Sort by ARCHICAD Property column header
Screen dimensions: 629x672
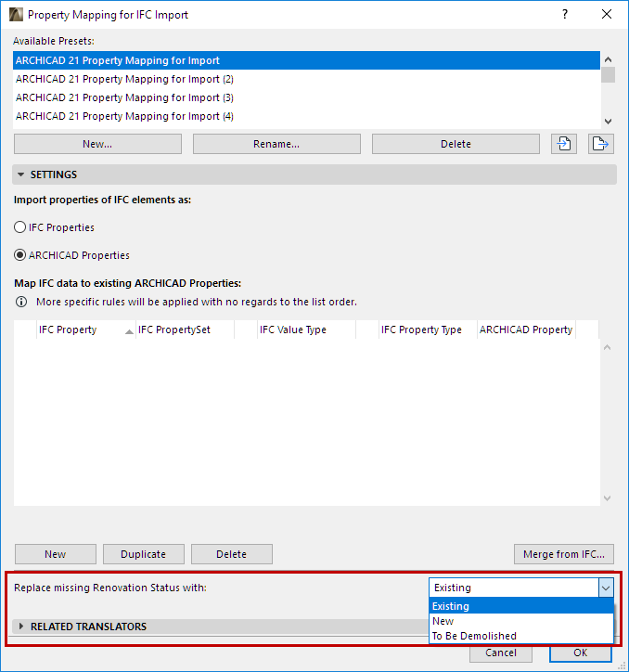[x=527, y=330]
